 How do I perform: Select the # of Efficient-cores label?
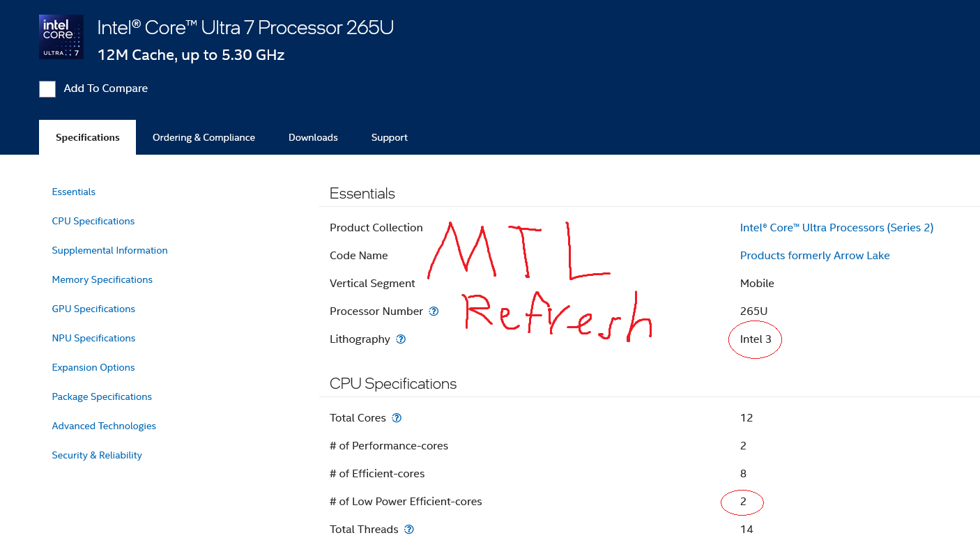point(377,474)
